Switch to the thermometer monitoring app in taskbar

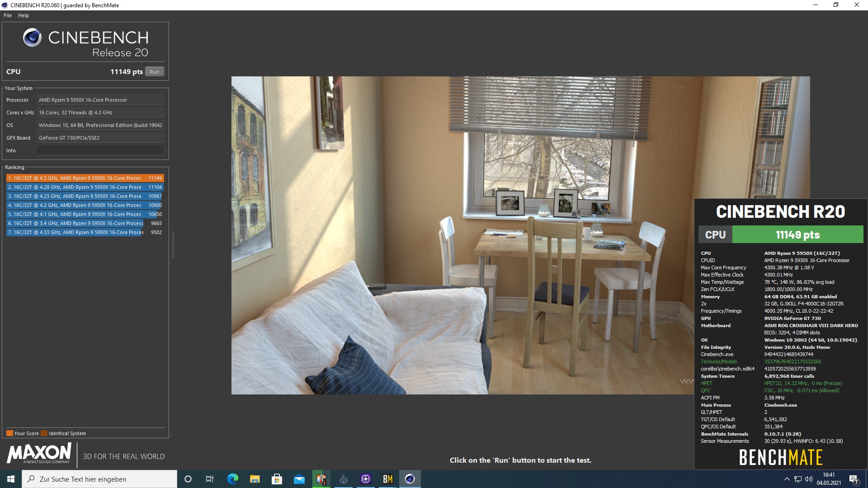pos(321,479)
